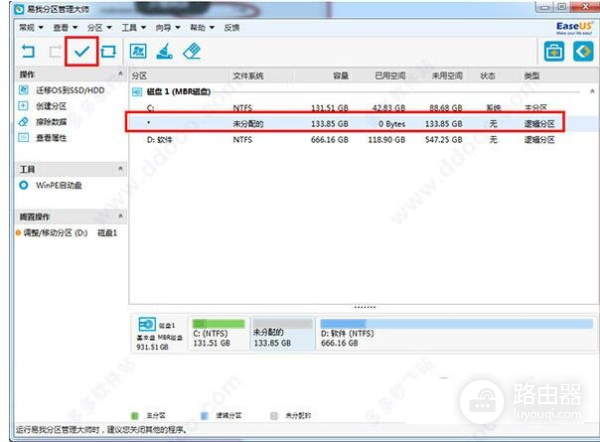Launch WinPE启动盘 from the tools panel

[x=59, y=185]
